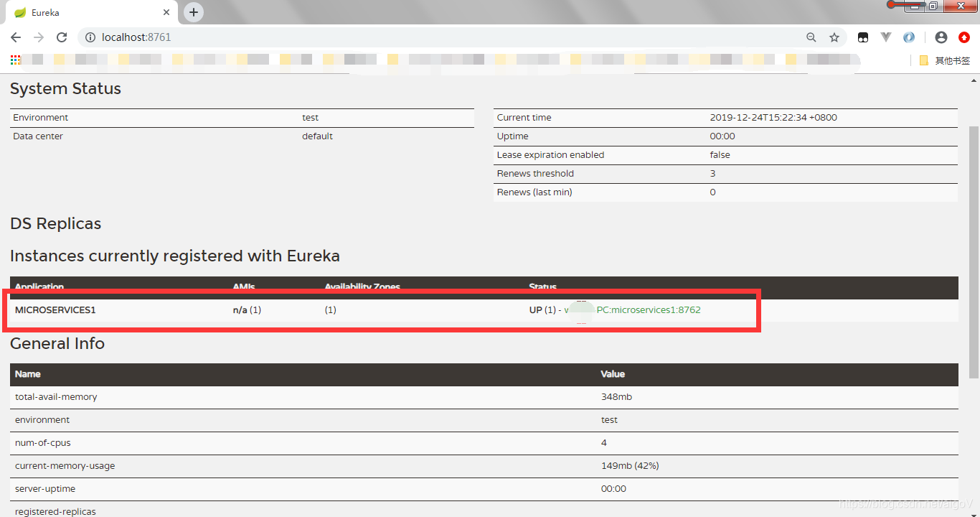
Task: Click the server-uptime row name
Action: click(45, 489)
